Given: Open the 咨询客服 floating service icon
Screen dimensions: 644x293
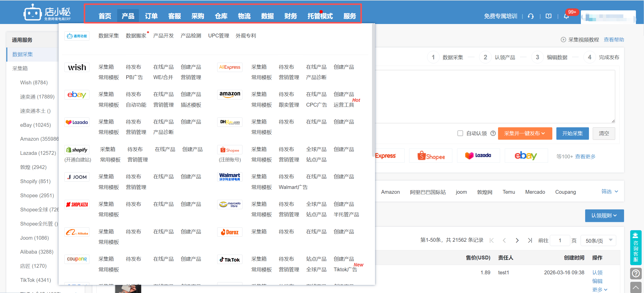Looking at the screenshot, I should pyautogui.click(x=636, y=248).
